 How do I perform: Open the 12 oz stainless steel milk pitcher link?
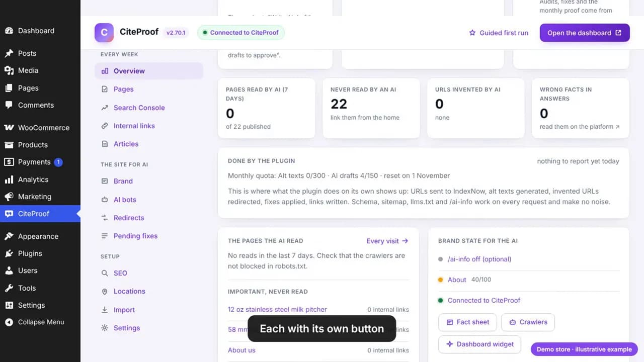point(277,310)
